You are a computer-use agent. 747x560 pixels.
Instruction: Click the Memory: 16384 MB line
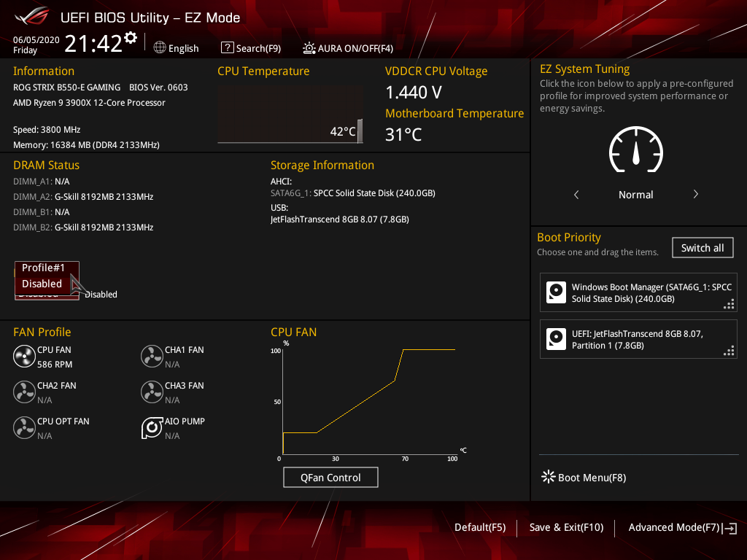[86, 145]
